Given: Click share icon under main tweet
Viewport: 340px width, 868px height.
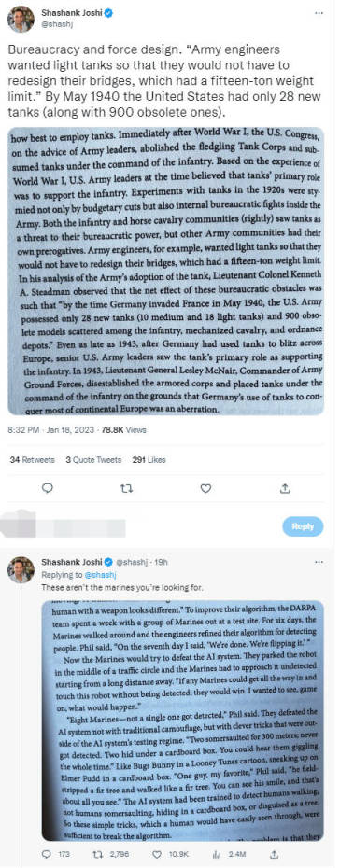Looking at the screenshot, I should click(x=285, y=488).
